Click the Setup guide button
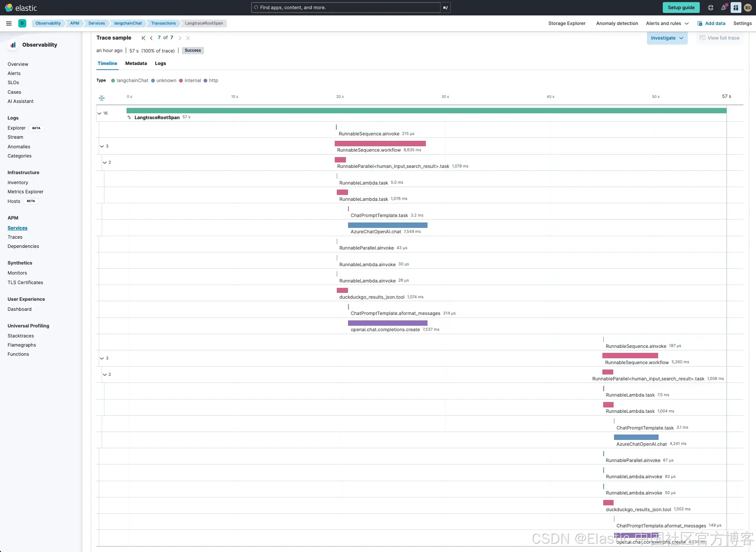Viewport: 756px width, 552px height. click(681, 7)
